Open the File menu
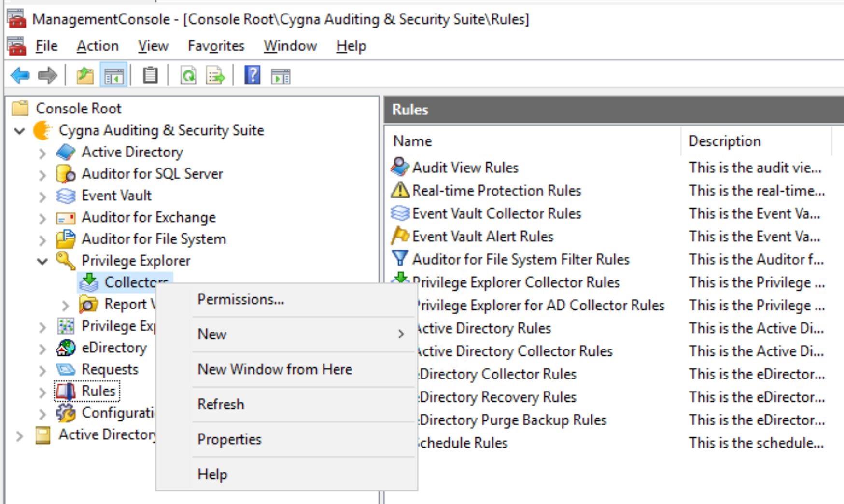The width and height of the screenshot is (844, 504). click(46, 46)
